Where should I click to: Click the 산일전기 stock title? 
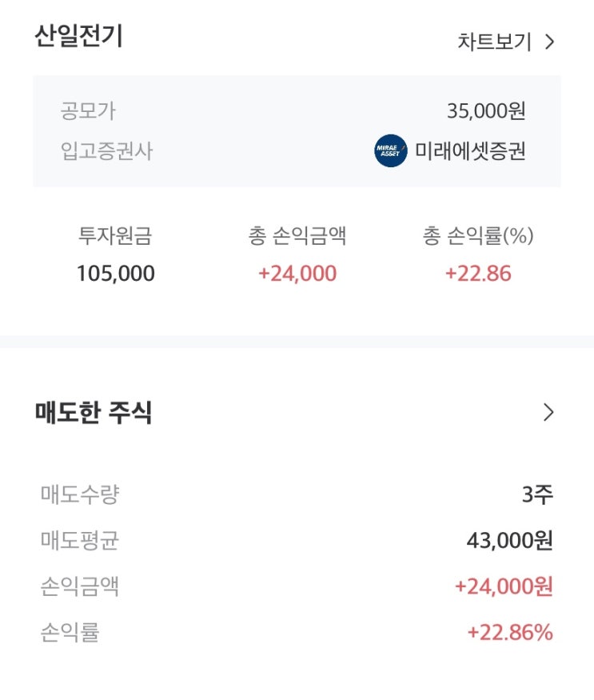(78, 37)
